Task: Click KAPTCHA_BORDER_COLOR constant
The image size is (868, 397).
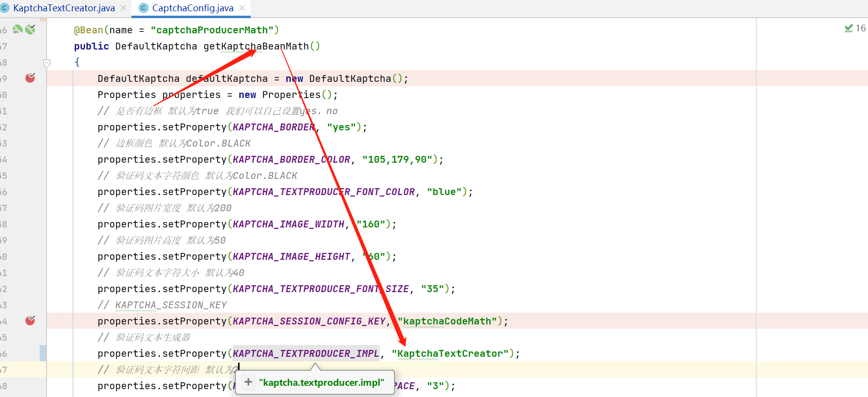Action: tap(291, 159)
